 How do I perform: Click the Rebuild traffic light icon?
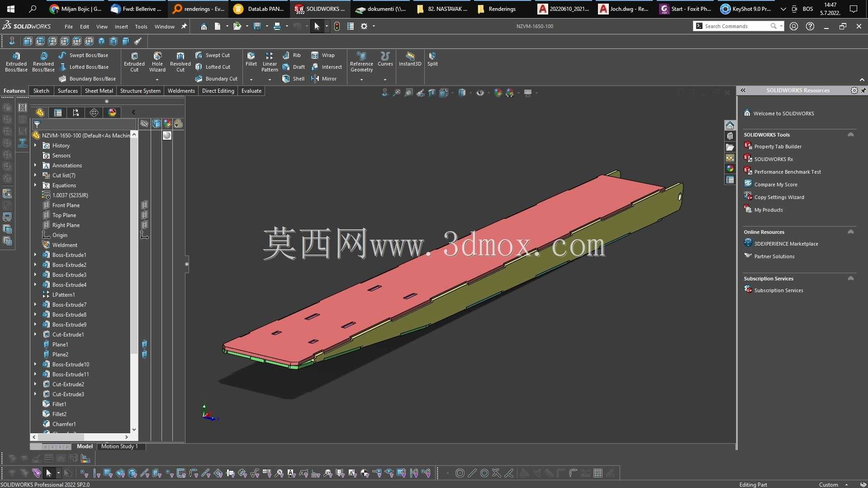click(337, 26)
